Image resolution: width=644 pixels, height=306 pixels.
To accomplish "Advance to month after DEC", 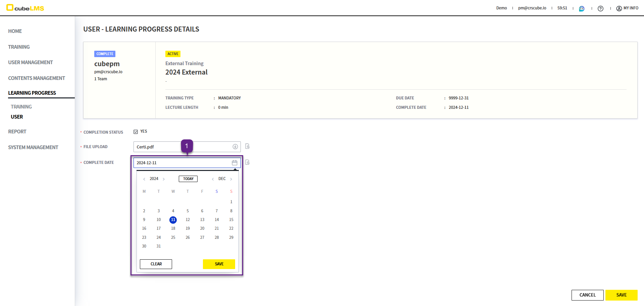I will [231, 179].
